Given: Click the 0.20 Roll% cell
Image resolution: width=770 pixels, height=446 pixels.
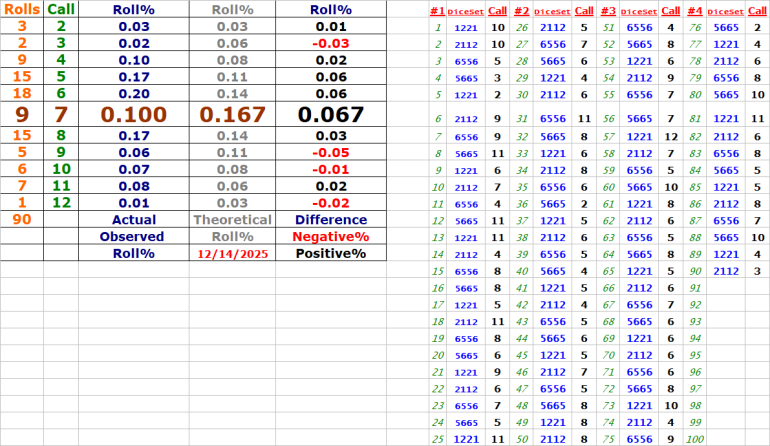Looking at the screenshot, I should (x=133, y=91).
